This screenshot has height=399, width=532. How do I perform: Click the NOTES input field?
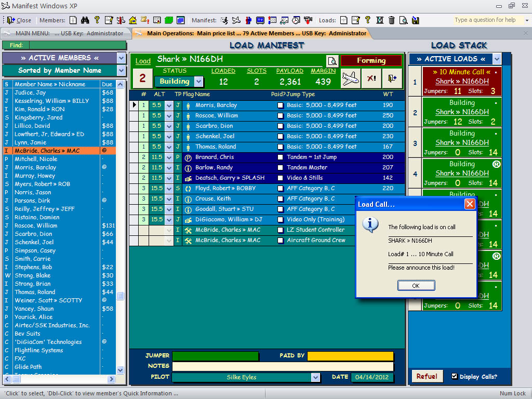(x=283, y=366)
